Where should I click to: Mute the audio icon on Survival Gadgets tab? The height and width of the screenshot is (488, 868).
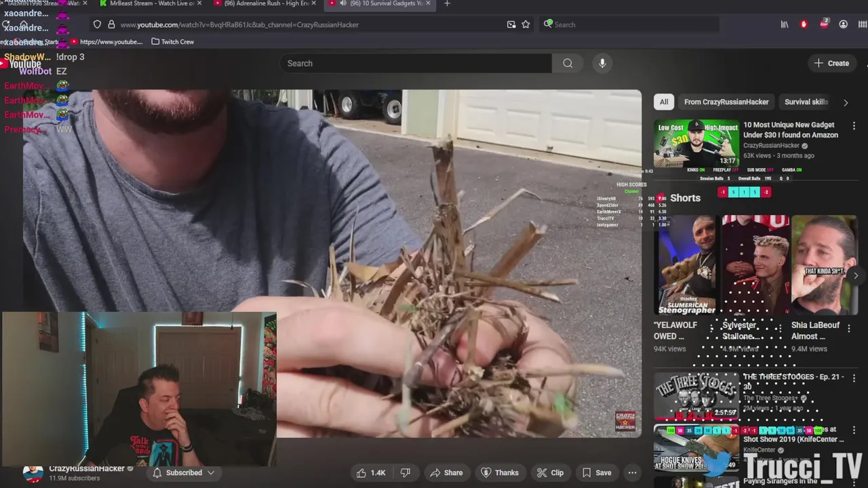click(x=342, y=3)
